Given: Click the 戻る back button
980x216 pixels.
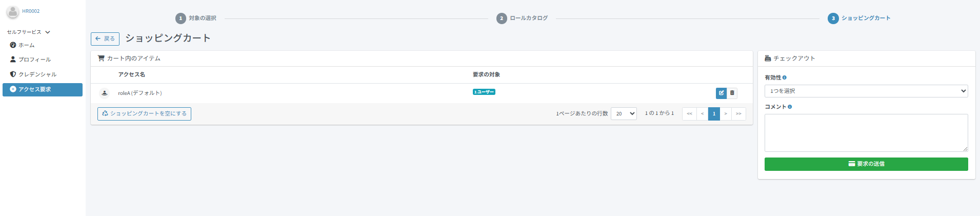Looking at the screenshot, I should point(105,39).
